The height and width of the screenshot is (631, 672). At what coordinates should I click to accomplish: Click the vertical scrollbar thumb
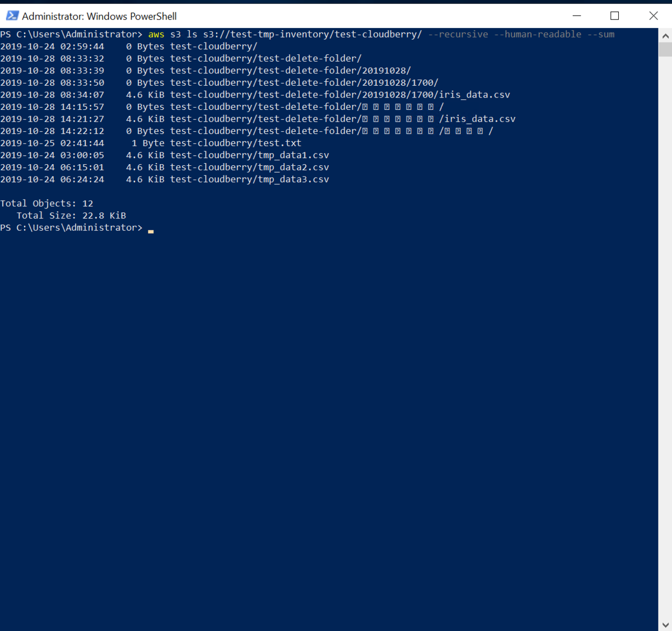point(665,49)
